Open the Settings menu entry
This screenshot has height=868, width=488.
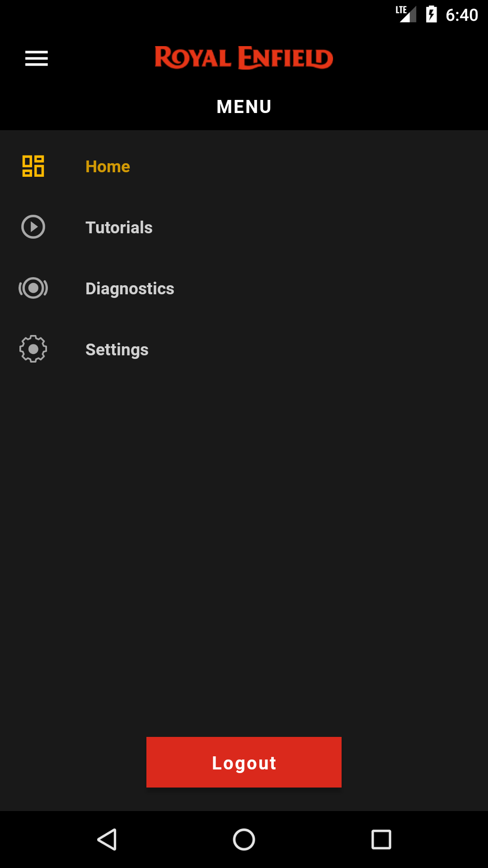(244, 349)
